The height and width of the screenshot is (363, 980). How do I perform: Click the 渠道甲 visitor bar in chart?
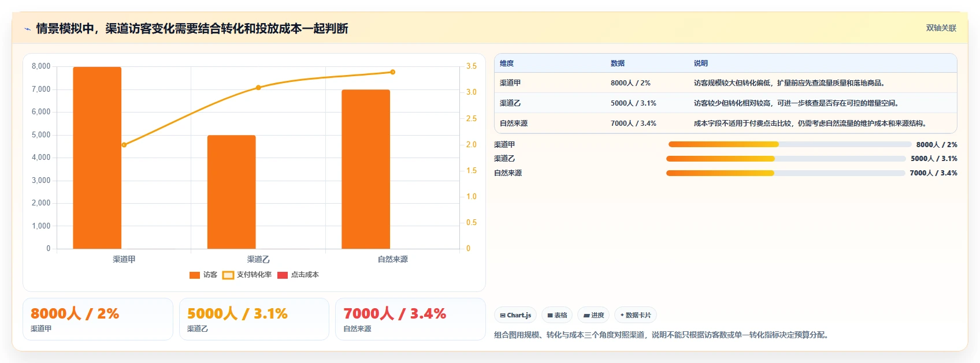[x=97, y=158]
